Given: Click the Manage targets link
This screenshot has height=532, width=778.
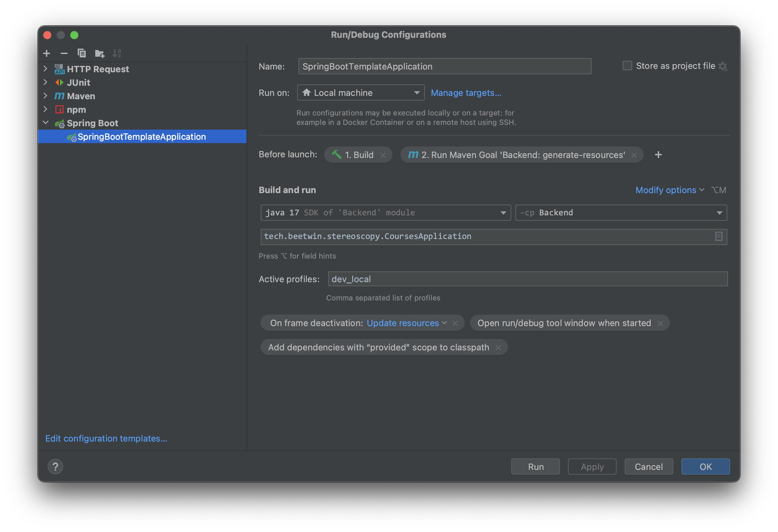Looking at the screenshot, I should click(x=466, y=93).
